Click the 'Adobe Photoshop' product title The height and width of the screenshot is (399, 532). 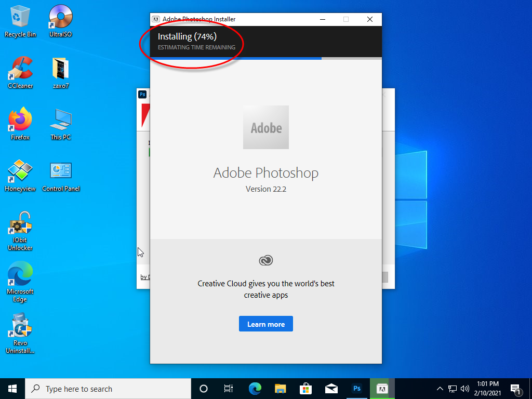click(266, 172)
